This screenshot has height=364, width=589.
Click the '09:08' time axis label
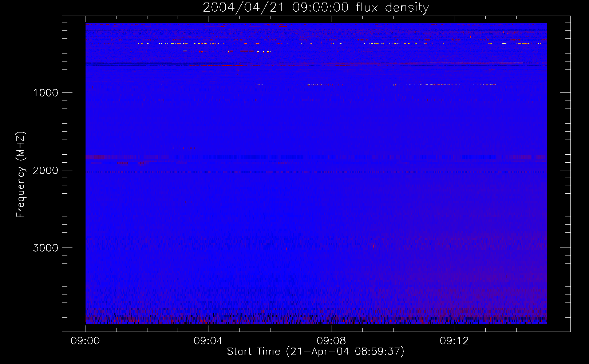tap(331, 341)
